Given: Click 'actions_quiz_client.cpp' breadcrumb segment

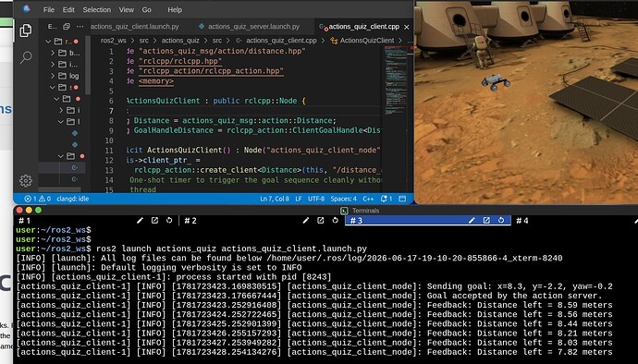Looking at the screenshot, I should (281, 41).
